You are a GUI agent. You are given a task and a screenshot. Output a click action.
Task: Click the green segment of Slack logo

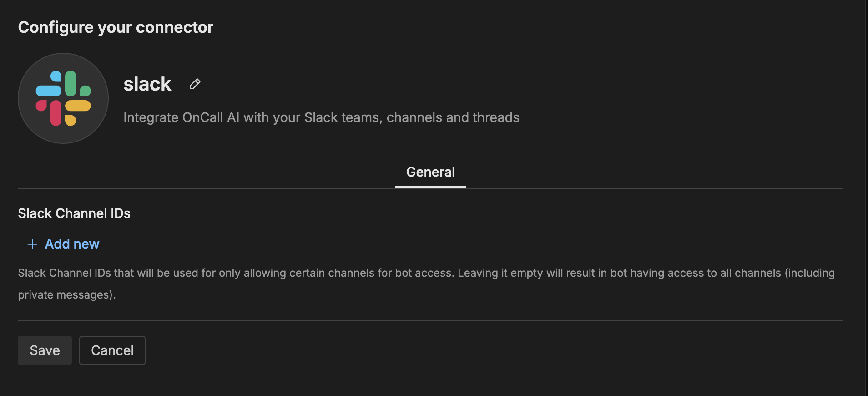(x=71, y=83)
